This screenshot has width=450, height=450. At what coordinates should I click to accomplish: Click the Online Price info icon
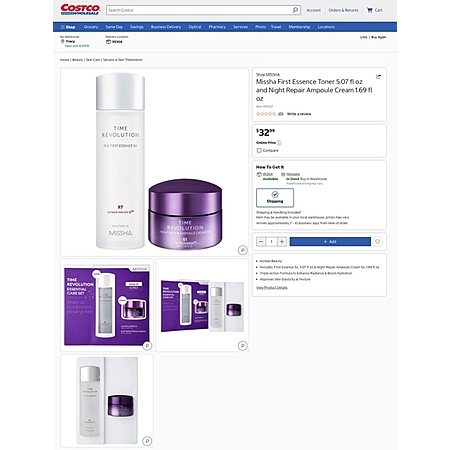click(279, 143)
